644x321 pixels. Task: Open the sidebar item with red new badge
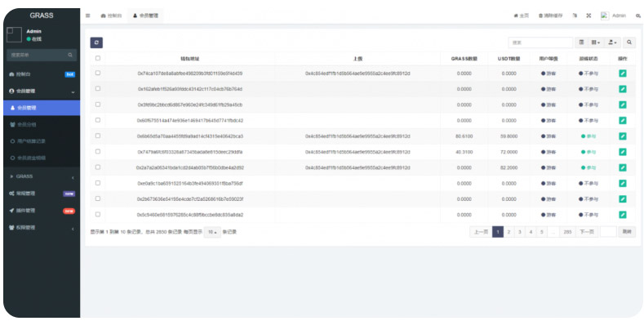click(x=42, y=211)
